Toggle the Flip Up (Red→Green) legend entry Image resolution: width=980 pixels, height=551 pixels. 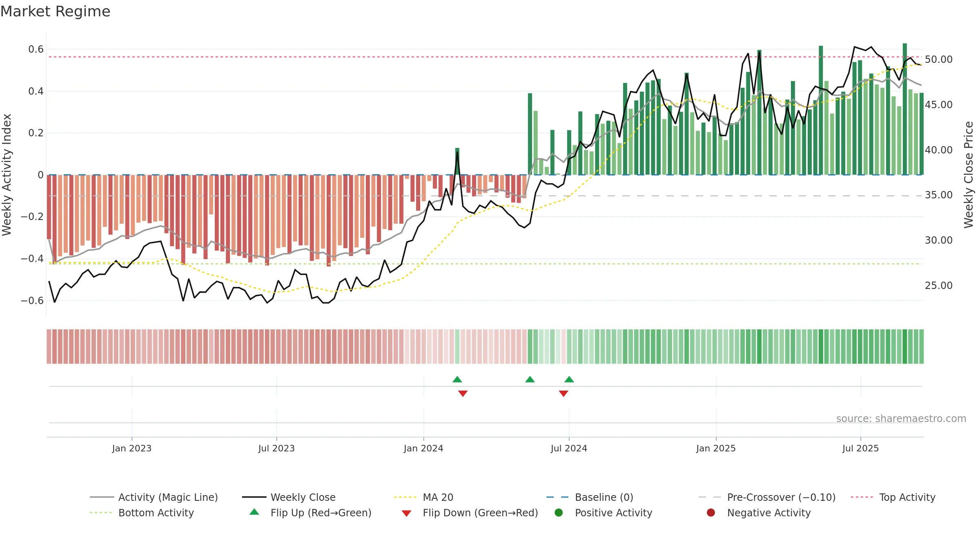[x=311, y=513]
